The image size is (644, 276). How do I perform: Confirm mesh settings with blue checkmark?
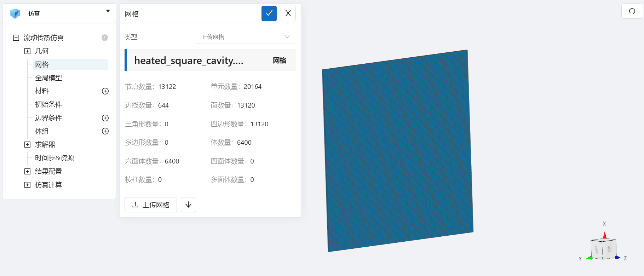point(269,13)
